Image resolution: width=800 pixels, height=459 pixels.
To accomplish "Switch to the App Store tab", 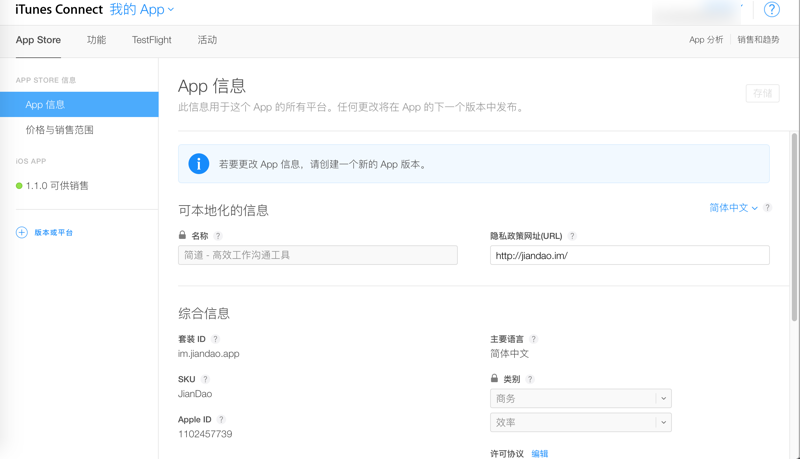I will coord(38,40).
